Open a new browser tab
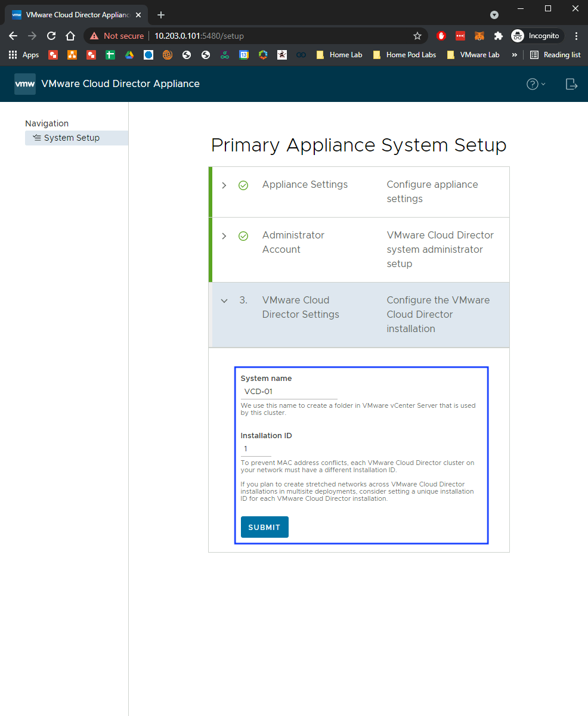588x716 pixels. 160,15
